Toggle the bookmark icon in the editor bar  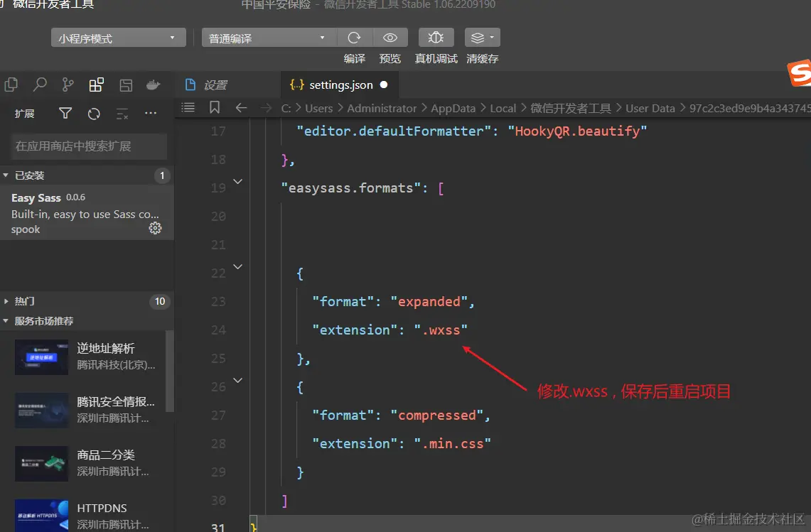tap(215, 108)
